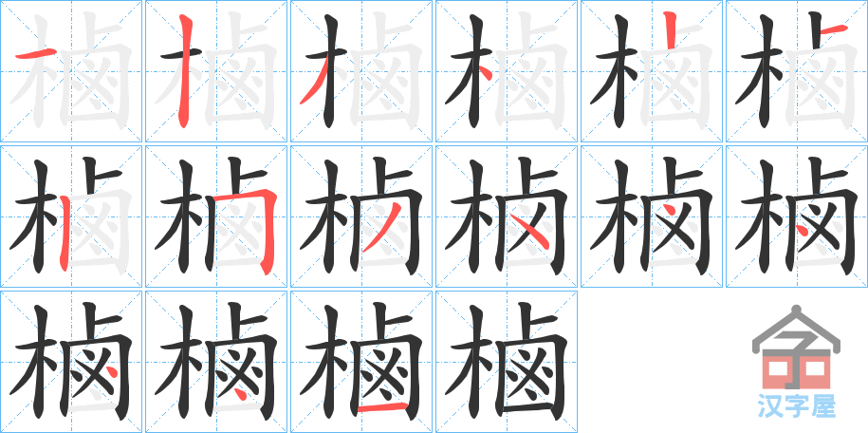Click the red box part of the logo
868x433 pixels.
coord(796,369)
